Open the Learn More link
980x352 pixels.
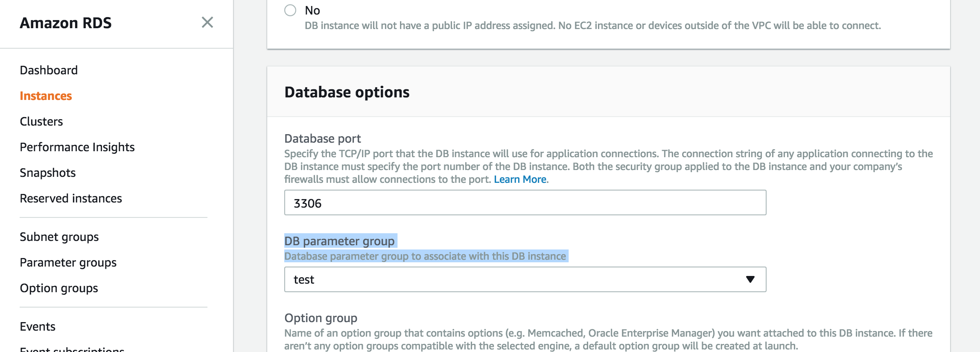point(520,179)
